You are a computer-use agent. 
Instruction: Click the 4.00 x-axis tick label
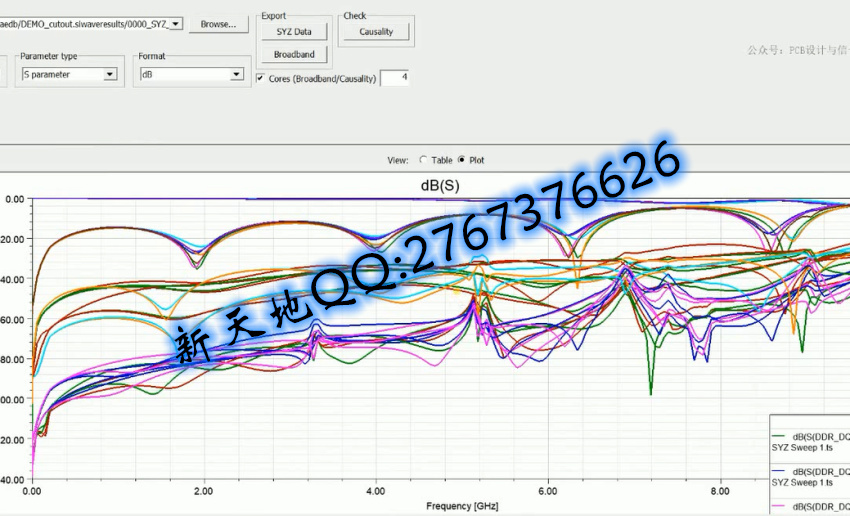[x=376, y=492]
